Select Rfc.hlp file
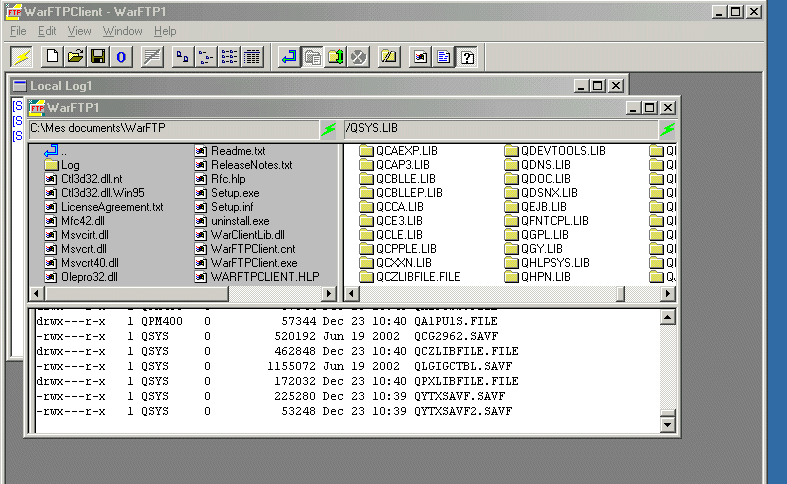Viewport: 787px width, 484px height. click(220, 179)
